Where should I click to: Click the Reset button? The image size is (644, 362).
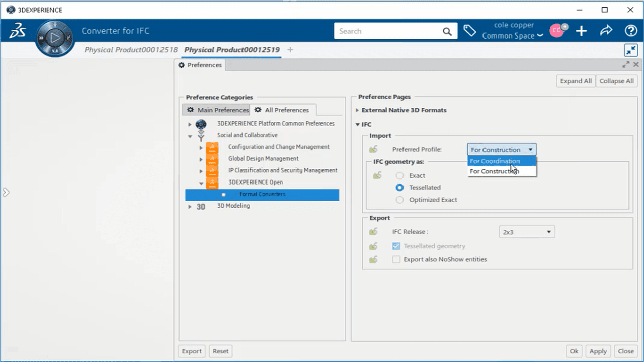220,351
